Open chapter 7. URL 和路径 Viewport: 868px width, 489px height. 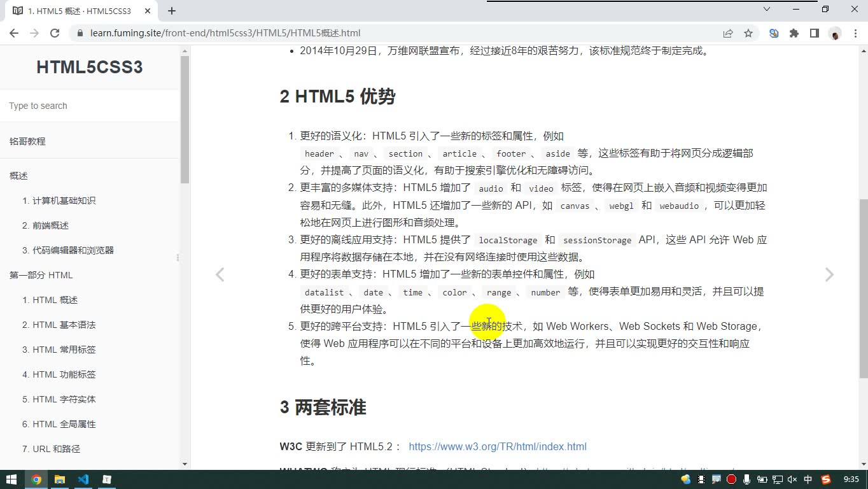52,449
